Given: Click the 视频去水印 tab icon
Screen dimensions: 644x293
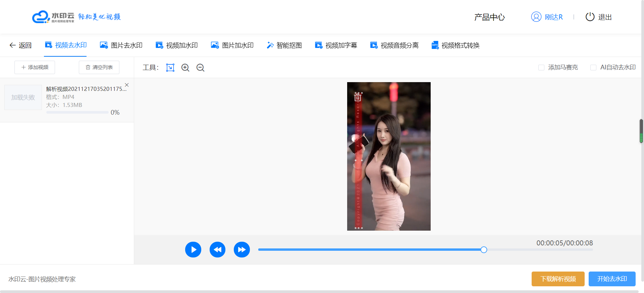Looking at the screenshot, I should click(49, 45).
